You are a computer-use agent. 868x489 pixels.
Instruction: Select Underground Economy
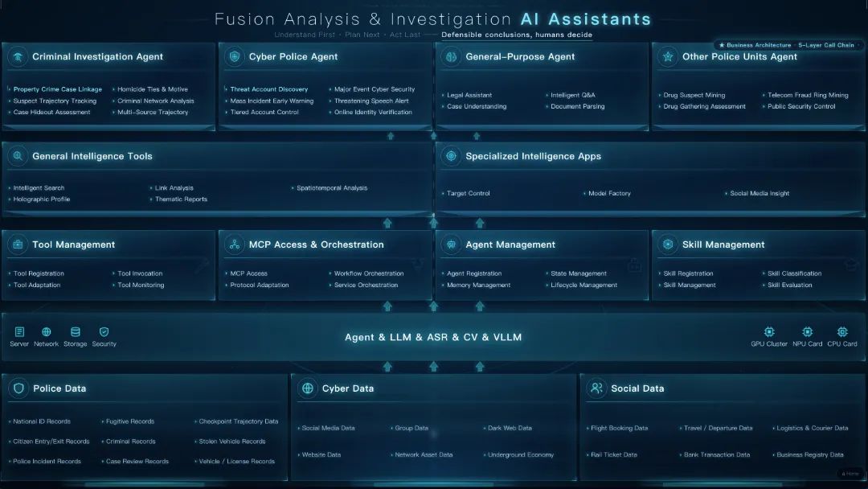pos(520,454)
